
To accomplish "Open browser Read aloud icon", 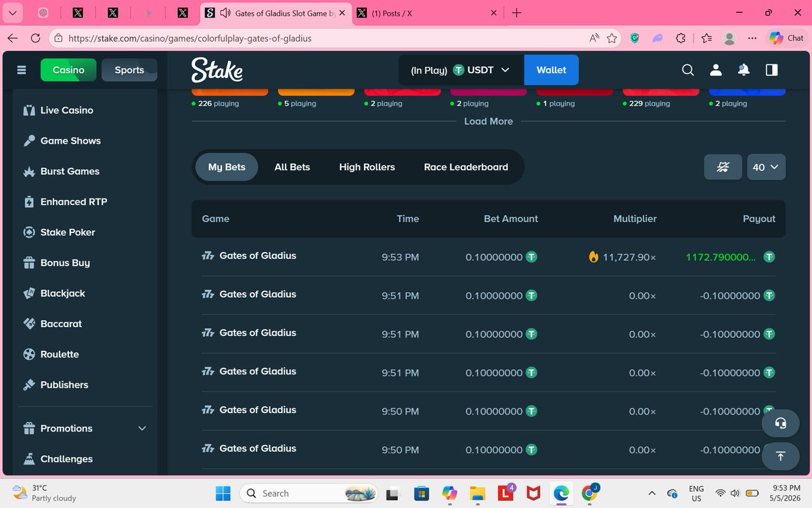I will (x=593, y=39).
